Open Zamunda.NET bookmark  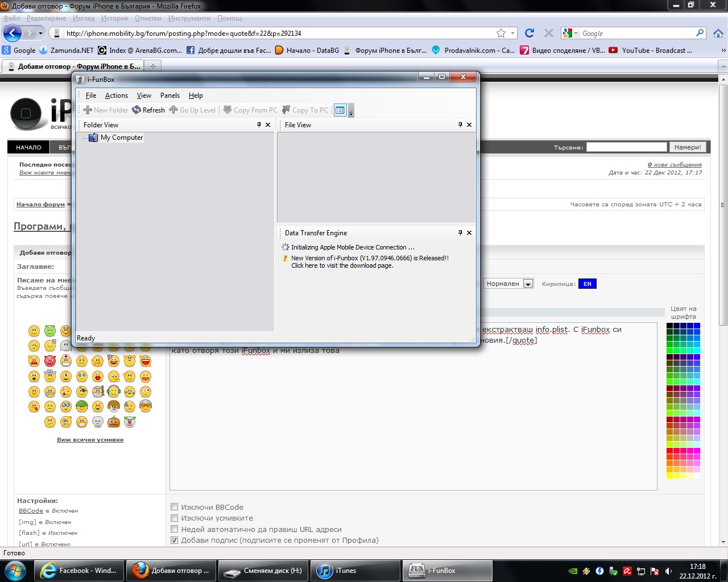[67, 50]
